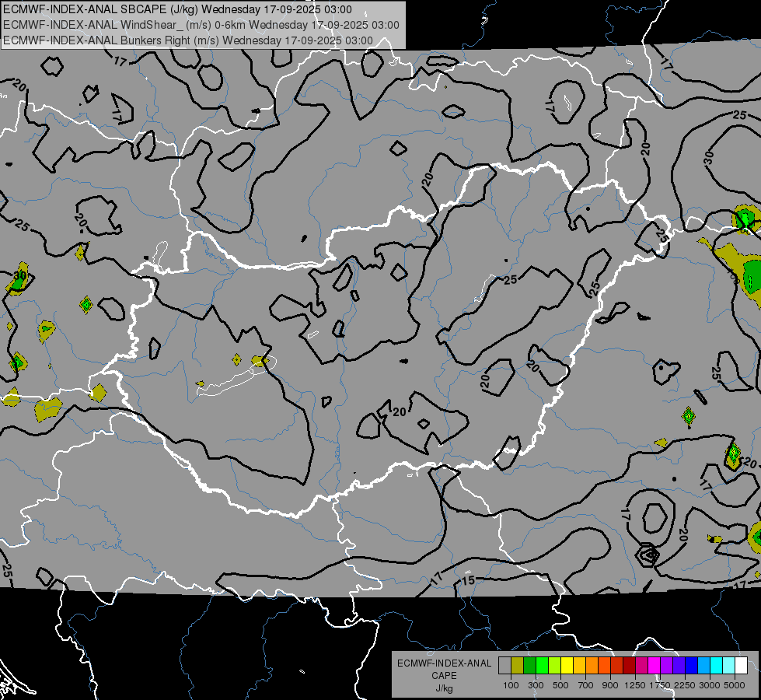Screen dimensions: 761x700
Task: Click the 500 legend scale label
Action: (560, 685)
